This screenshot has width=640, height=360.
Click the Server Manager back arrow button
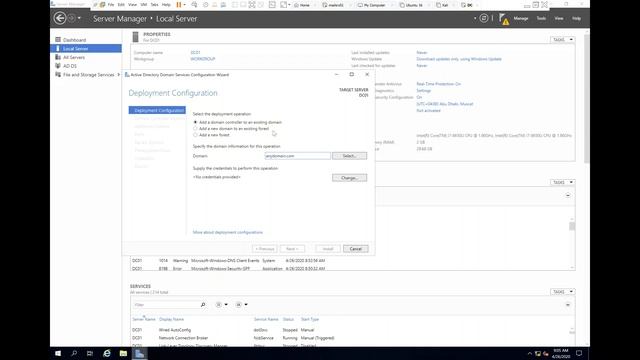click(60, 18)
